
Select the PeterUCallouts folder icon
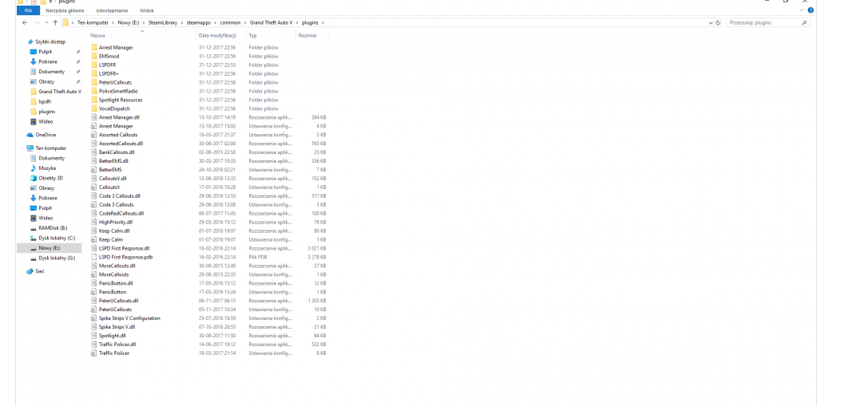coord(93,82)
